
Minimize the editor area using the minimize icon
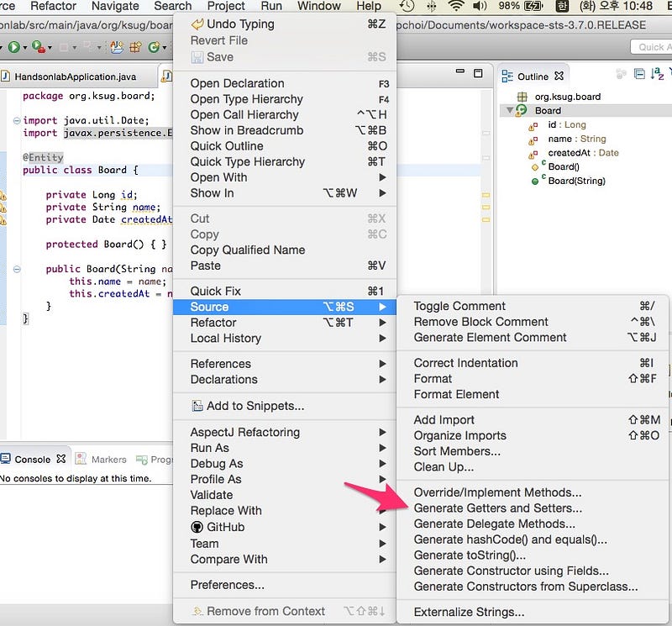point(460,71)
